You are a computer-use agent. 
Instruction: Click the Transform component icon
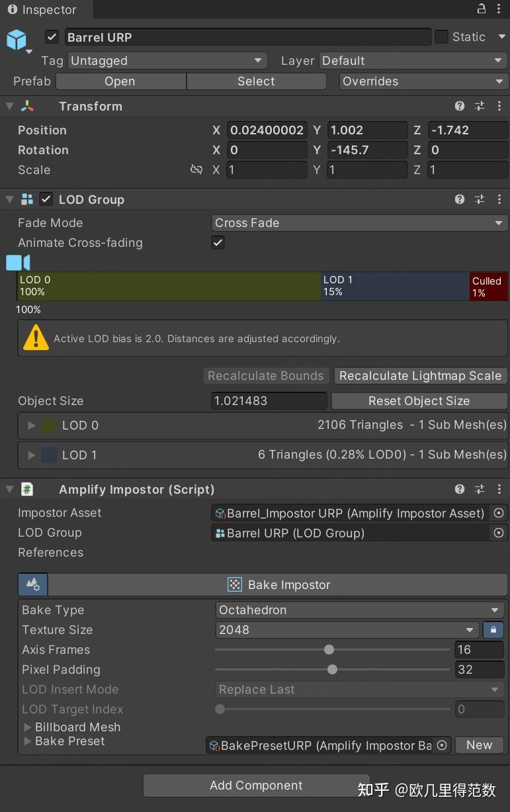27,106
